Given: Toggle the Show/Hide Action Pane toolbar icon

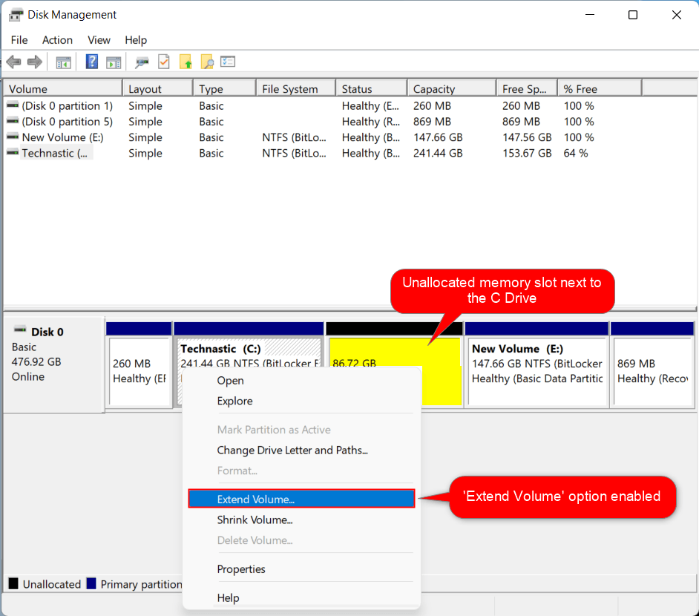Looking at the screenshot, I should point(114,62).
